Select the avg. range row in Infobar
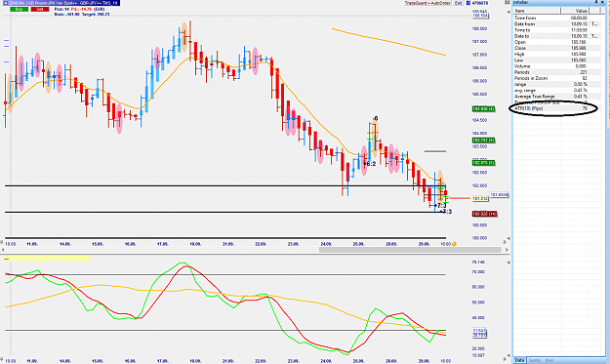 [556, 90]
